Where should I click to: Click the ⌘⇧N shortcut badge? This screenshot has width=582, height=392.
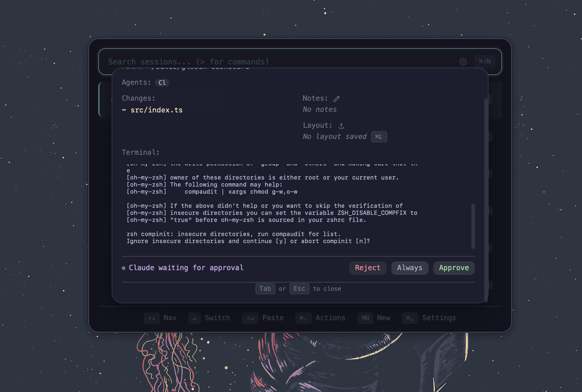(x=485, y=62)
